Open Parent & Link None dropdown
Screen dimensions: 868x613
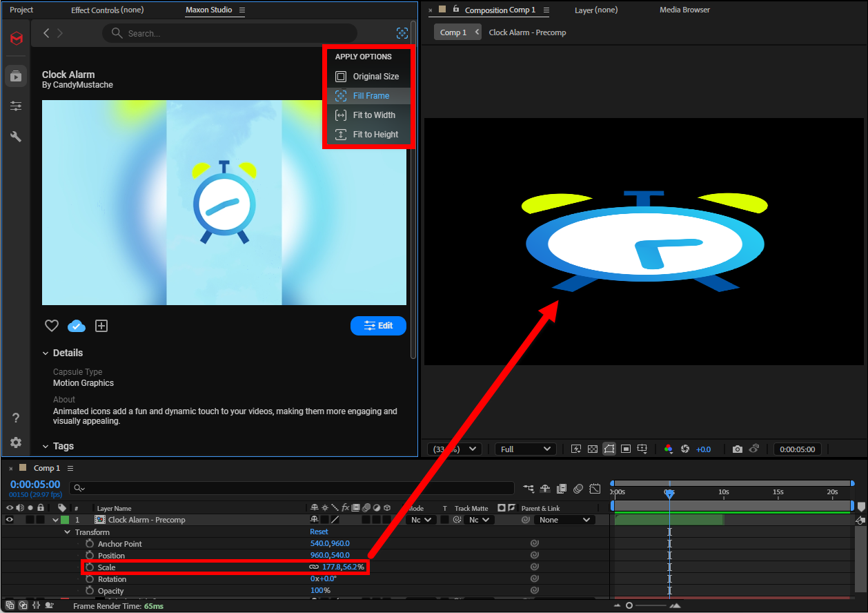click(x=565, y=520)
